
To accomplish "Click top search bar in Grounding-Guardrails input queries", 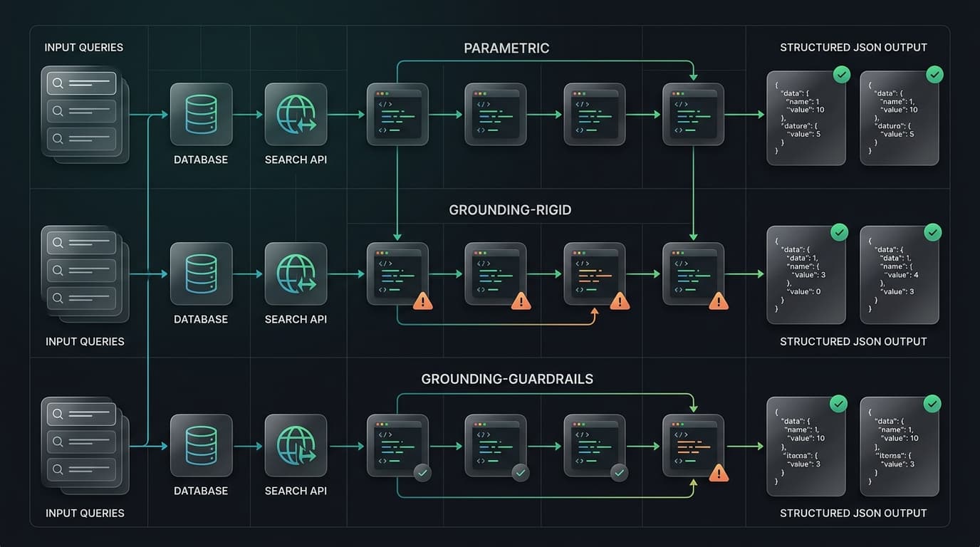I will pyautogui.click(x=81, y=415).
